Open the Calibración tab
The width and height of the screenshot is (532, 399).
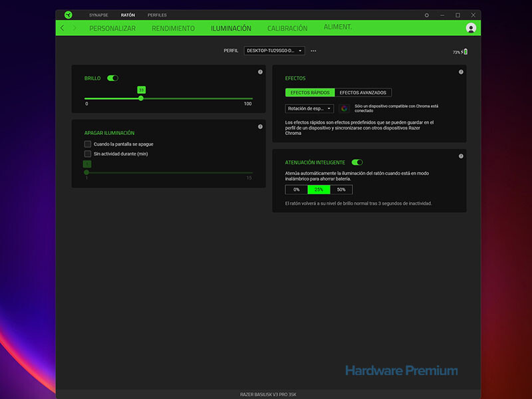287,28
